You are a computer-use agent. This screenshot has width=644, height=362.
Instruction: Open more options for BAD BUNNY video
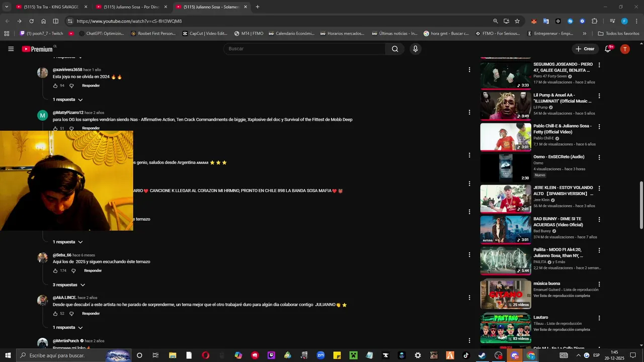point(599,219)
